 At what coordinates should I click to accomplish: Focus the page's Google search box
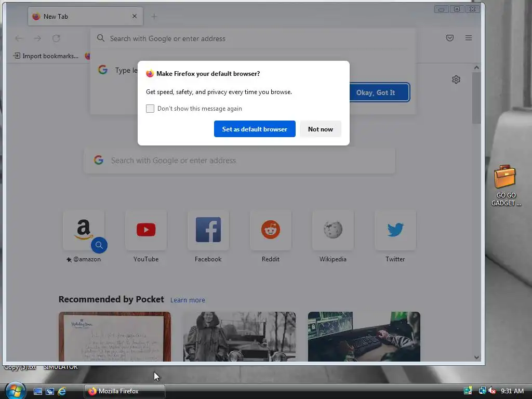(x=240, y=161)
